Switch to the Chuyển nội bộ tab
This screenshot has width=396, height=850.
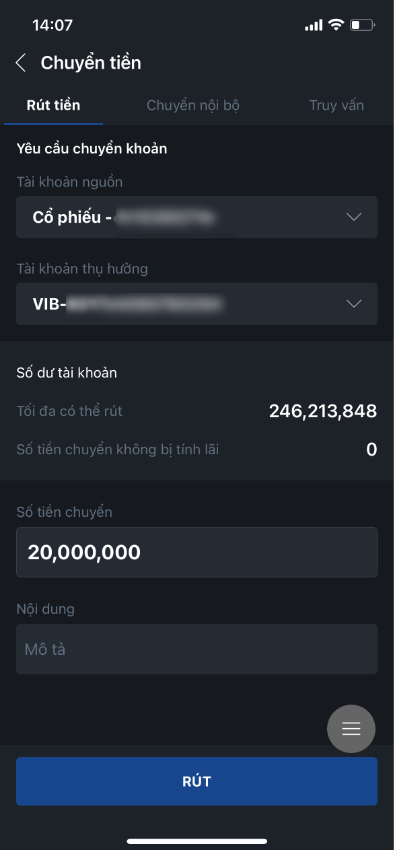[x=193, y=105]
